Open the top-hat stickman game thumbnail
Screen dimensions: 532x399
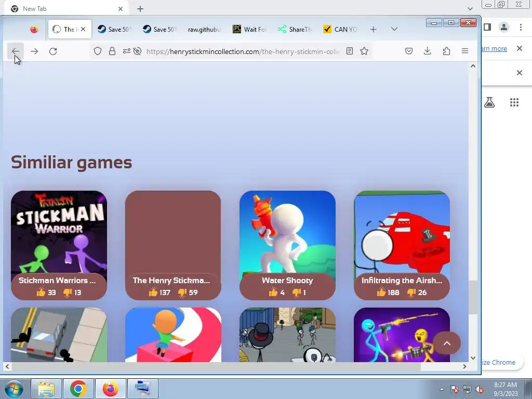[287, 335]
